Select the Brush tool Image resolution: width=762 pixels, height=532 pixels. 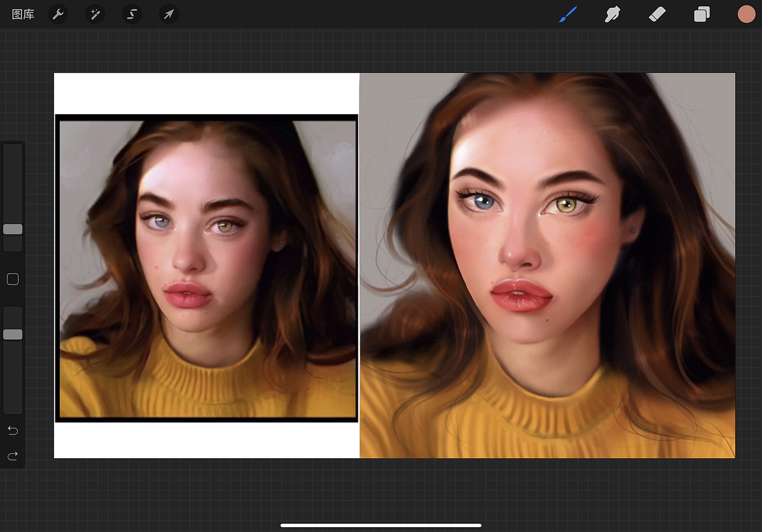[568, 14]
